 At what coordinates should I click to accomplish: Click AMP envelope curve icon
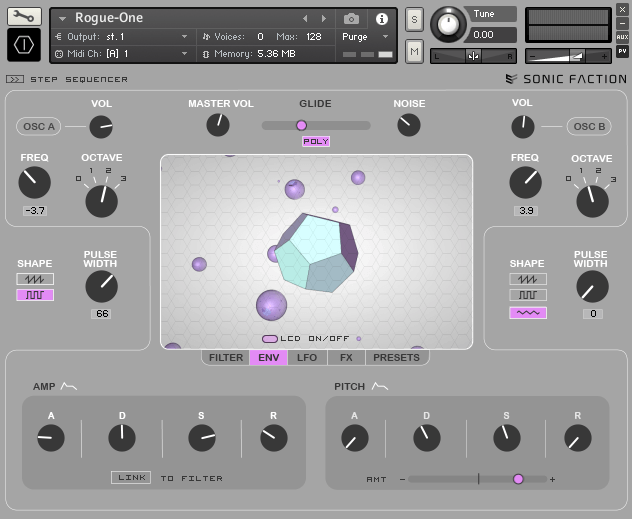coord(69,386)
